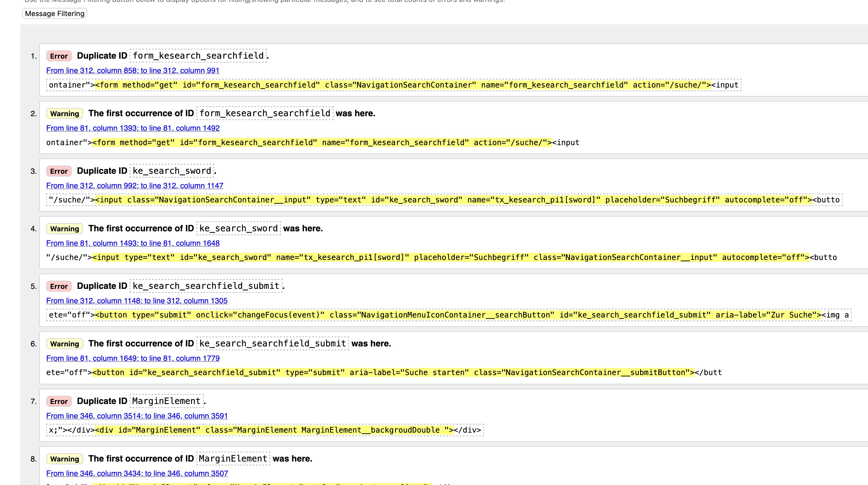Click Error badge for ke_search_searchfield_submit duplicate

coord(59,286)
